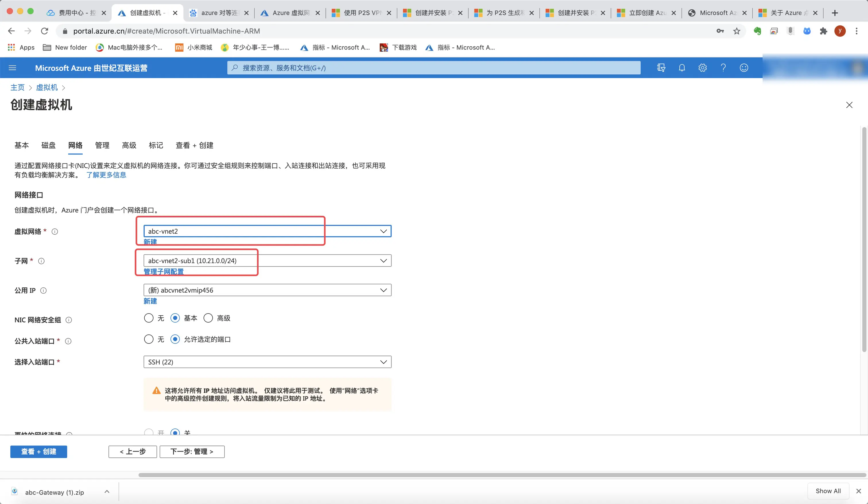Select 无 for public inbound ports
The height and width of the screenshot is (504, 868).
point(149,339)
